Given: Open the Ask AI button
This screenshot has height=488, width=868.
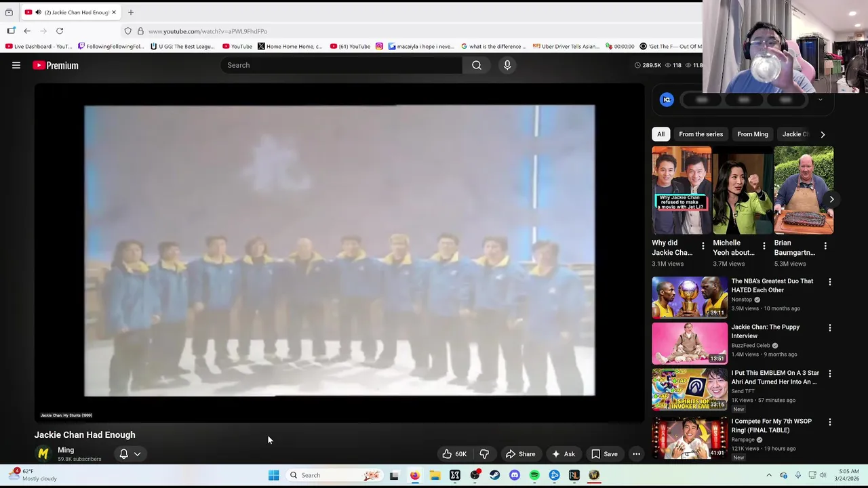Looking at the screenshot, I should (563, 454).
